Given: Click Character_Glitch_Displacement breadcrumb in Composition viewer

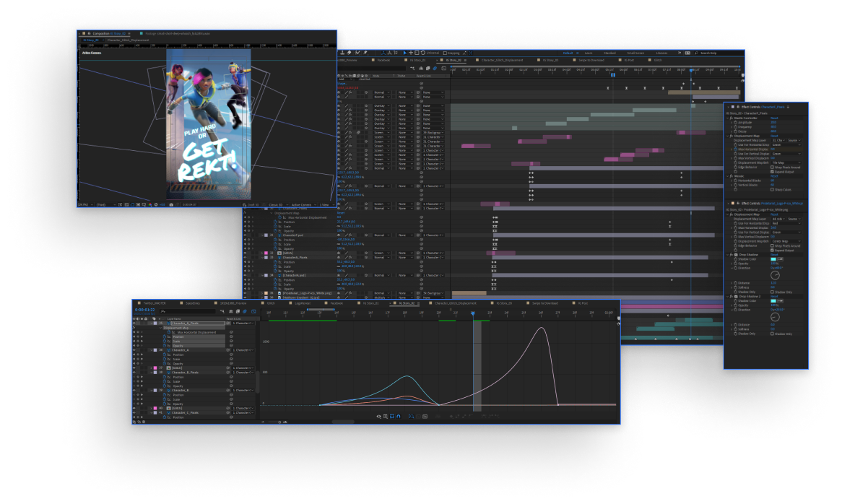Looking at the screenshot, I should point(128,40).
